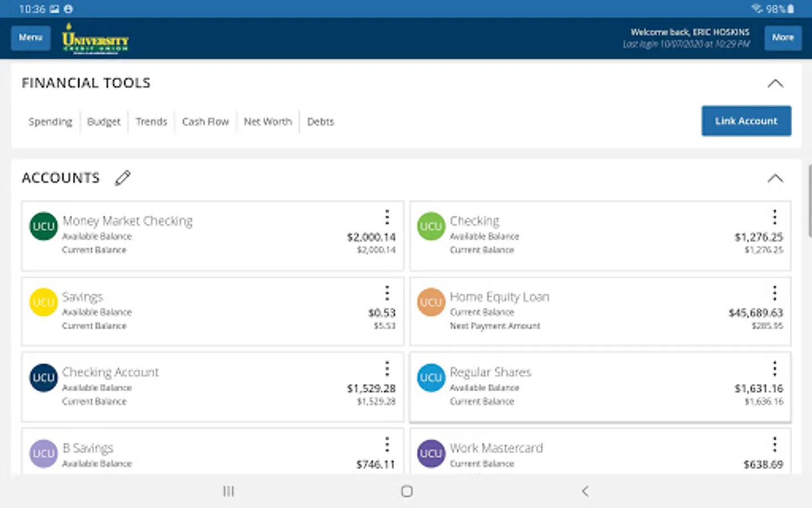Screen dimensions: 812x508
Task: View the Debts financial tool
Action: [x=320, y=121]
